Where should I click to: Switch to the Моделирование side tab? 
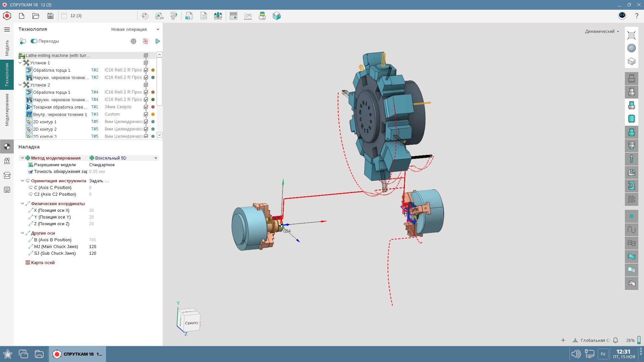(x=7, y=110)
